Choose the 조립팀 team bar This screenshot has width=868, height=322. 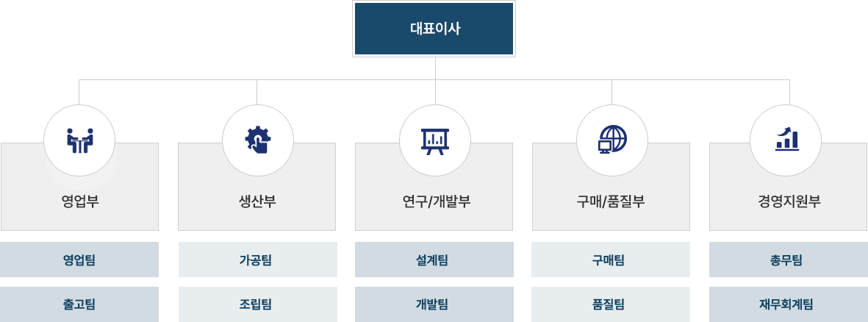tap(257, 304)
